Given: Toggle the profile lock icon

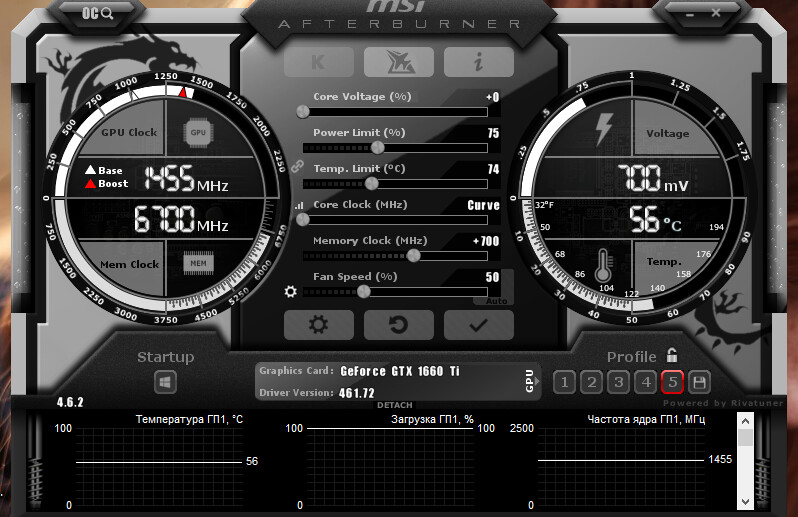Looking at the screenshot, I should pyautogui.click(x=672, y=355).
